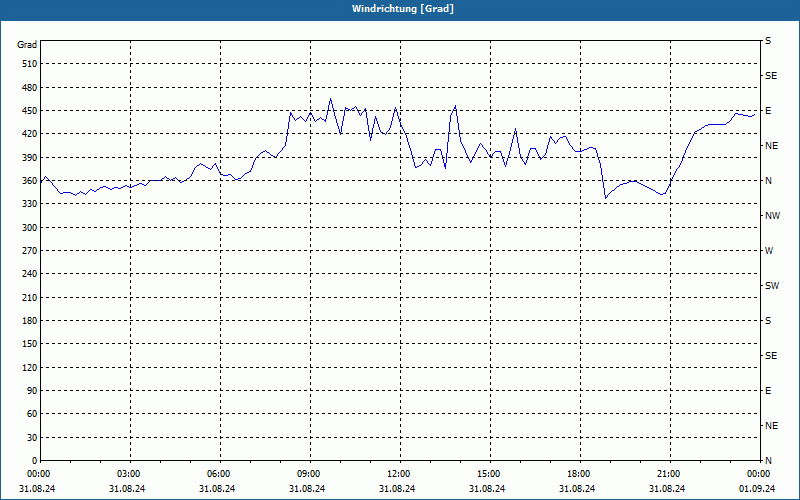Select the W compass label
Image resolution: width=800 pixels, height=500 pixels.
769,251
